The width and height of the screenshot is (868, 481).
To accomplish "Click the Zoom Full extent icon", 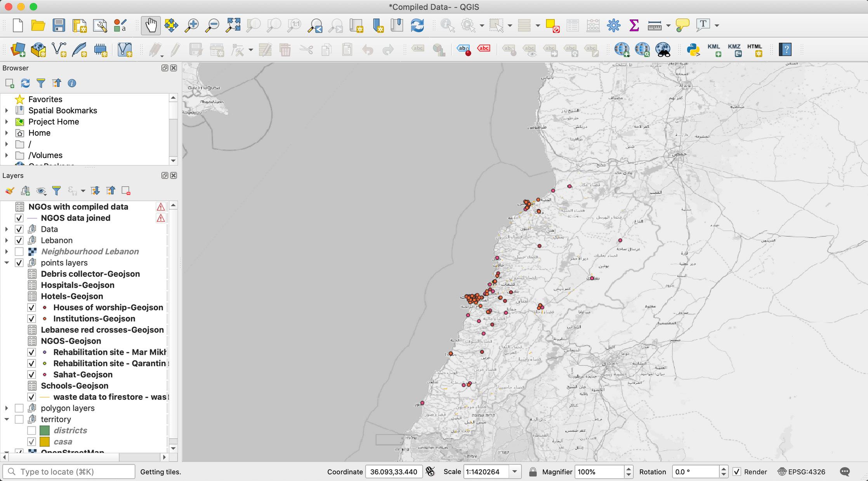I will pyautogui.click(x=233, y=26).
